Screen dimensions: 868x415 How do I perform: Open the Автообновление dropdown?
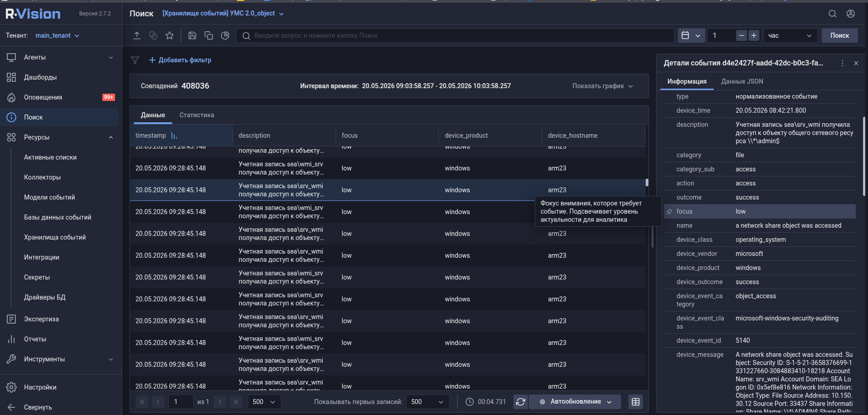tap(576, 402)
